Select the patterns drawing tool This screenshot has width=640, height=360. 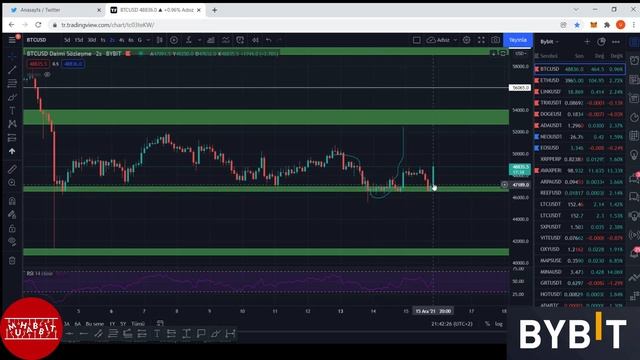(12, 124)
